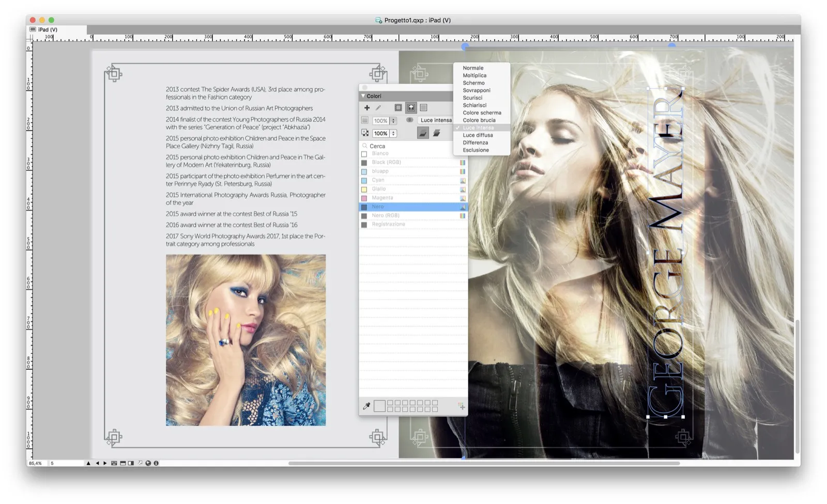Screen dimensions: 827x504
Task: Collapse the Colori panel disclosure triangle
Action: coord(363,96)
